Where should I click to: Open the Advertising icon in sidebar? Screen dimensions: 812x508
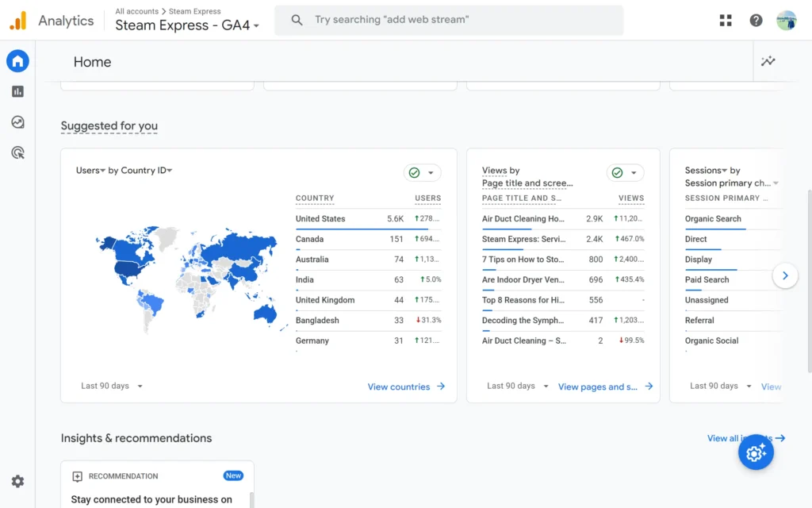click(17, 152)
